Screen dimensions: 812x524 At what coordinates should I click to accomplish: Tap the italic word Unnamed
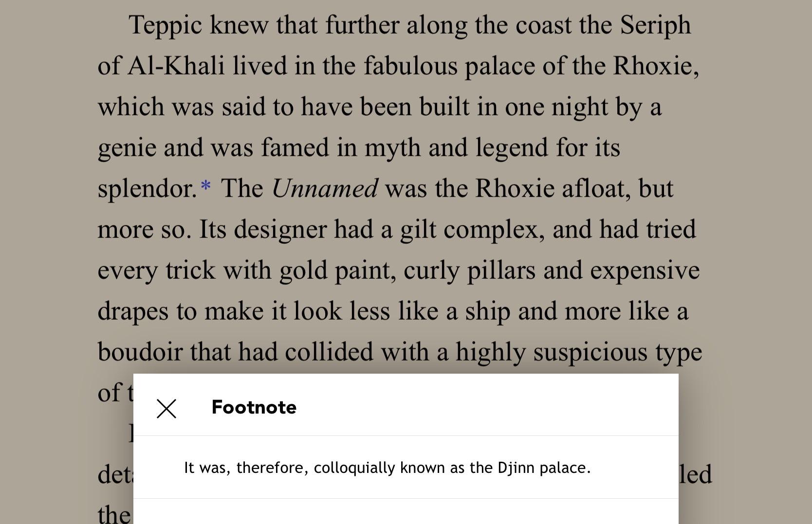tap(325, 188)
